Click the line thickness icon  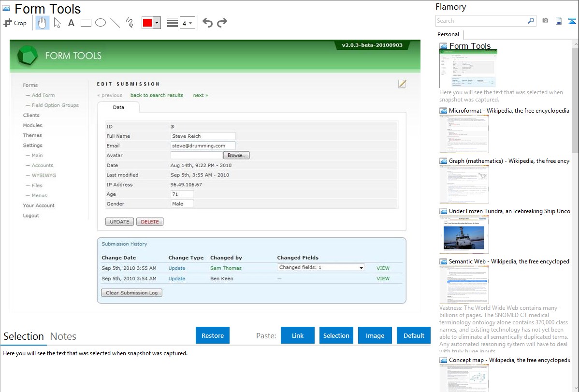click(173, 23)
